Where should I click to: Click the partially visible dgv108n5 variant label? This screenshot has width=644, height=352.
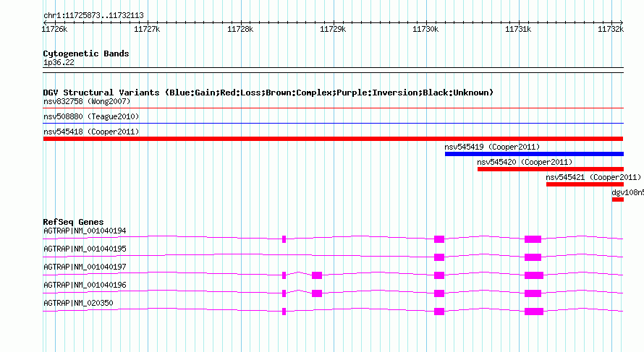[x=627, y=192]
